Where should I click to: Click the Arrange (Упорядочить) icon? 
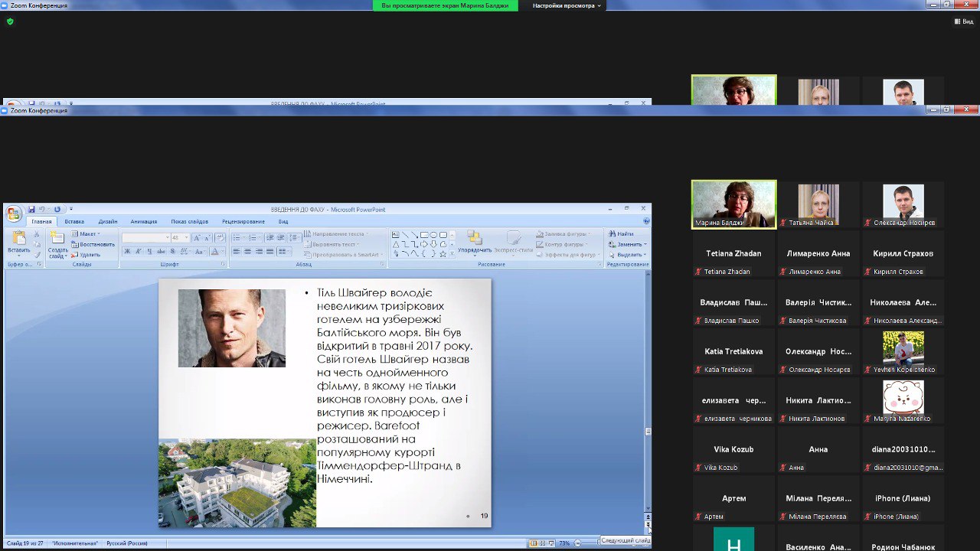[475, 242]
